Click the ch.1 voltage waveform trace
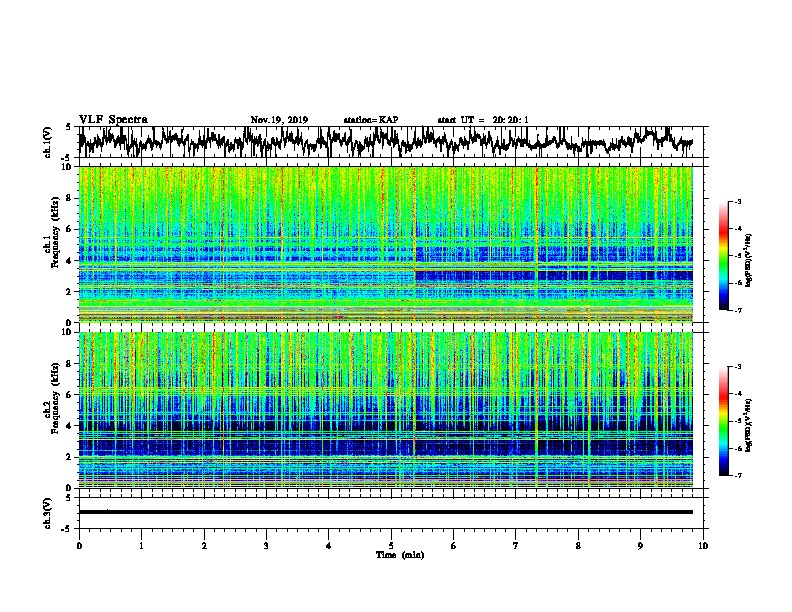 coord(386,142)
